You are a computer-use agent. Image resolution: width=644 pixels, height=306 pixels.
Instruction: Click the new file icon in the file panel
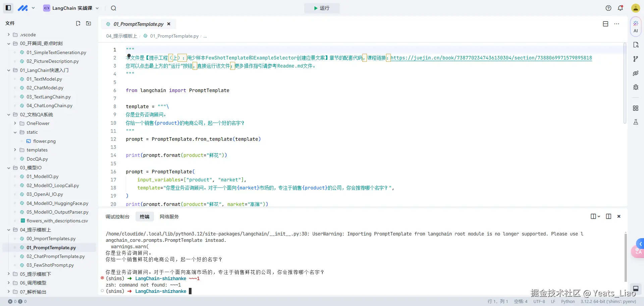(78, 24)
